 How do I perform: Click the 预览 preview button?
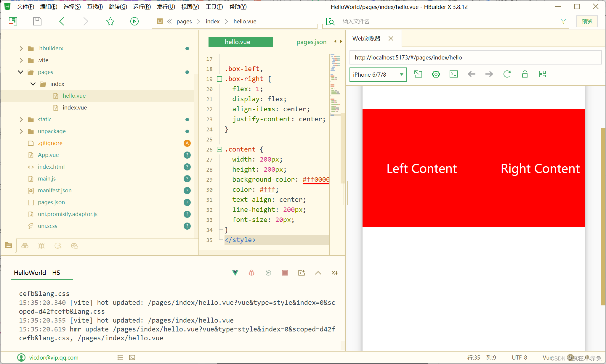(x=587, y=22)
